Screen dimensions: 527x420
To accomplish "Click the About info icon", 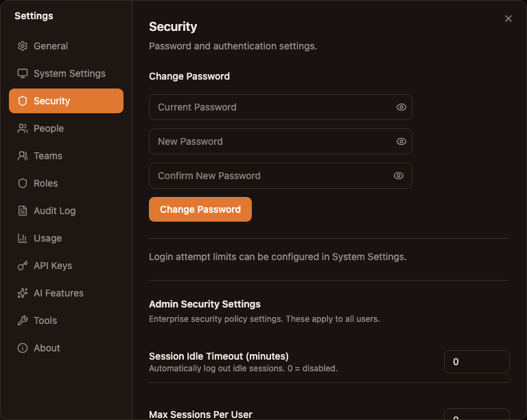I will point(23,348).
